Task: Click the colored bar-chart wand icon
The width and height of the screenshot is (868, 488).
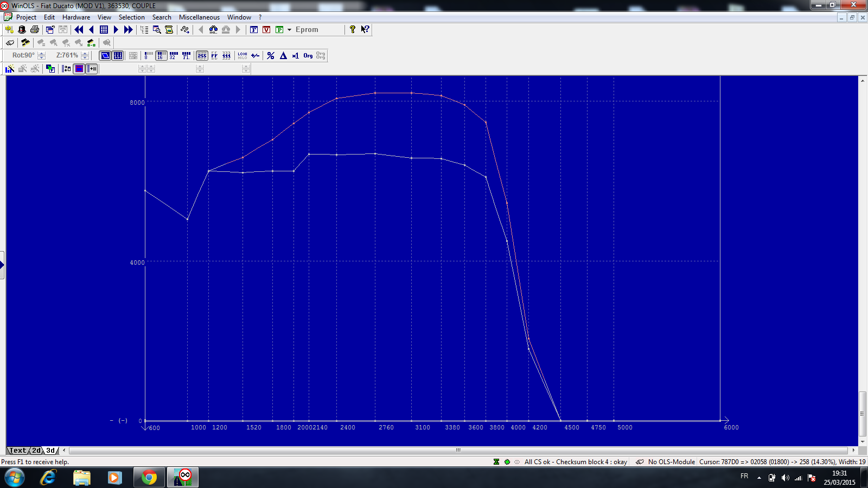Action: coord(10,69)
